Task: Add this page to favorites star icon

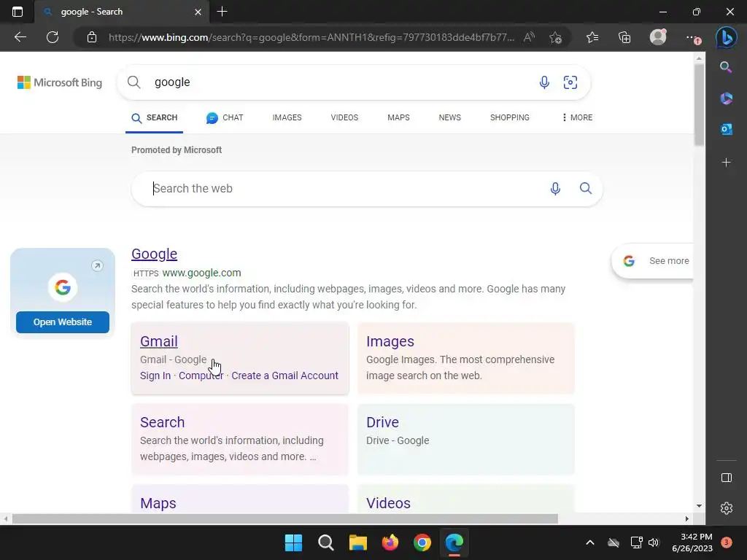Action: pyautogui.click(x=555, y=37)
